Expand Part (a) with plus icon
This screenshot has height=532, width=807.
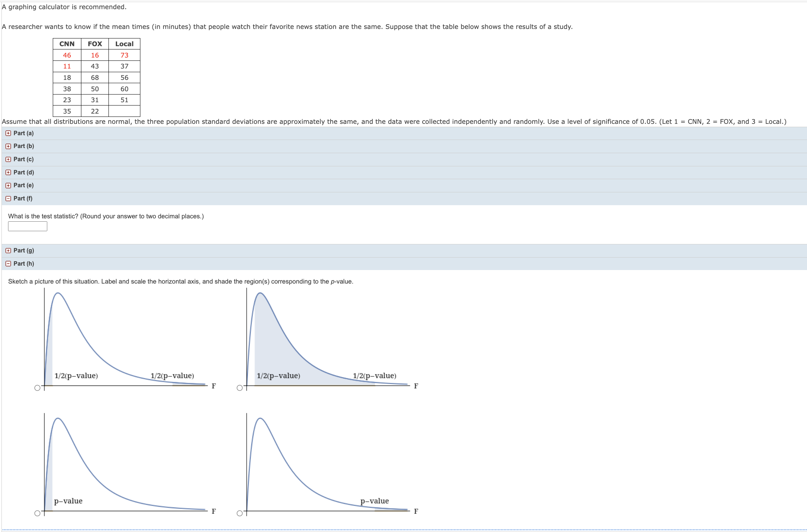[8, 133]
